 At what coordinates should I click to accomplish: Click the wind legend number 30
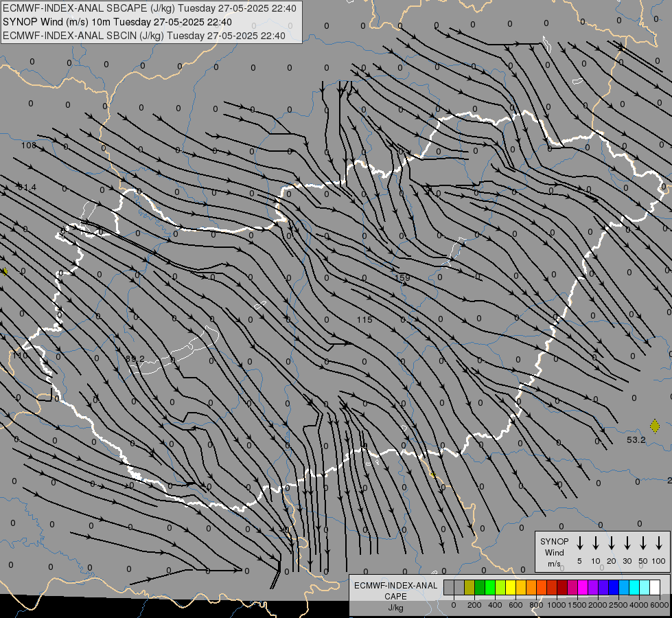[627, 561]
